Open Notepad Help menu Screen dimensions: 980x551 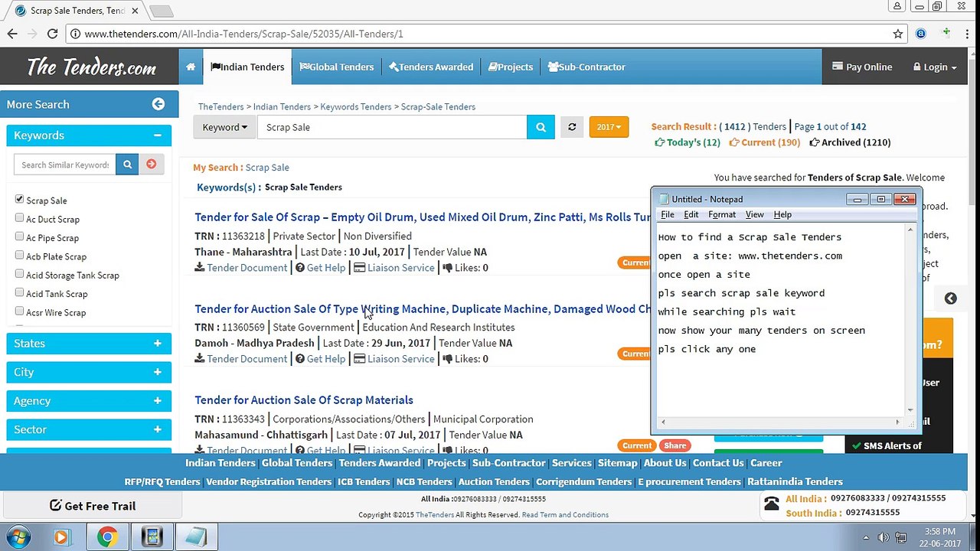782,214
